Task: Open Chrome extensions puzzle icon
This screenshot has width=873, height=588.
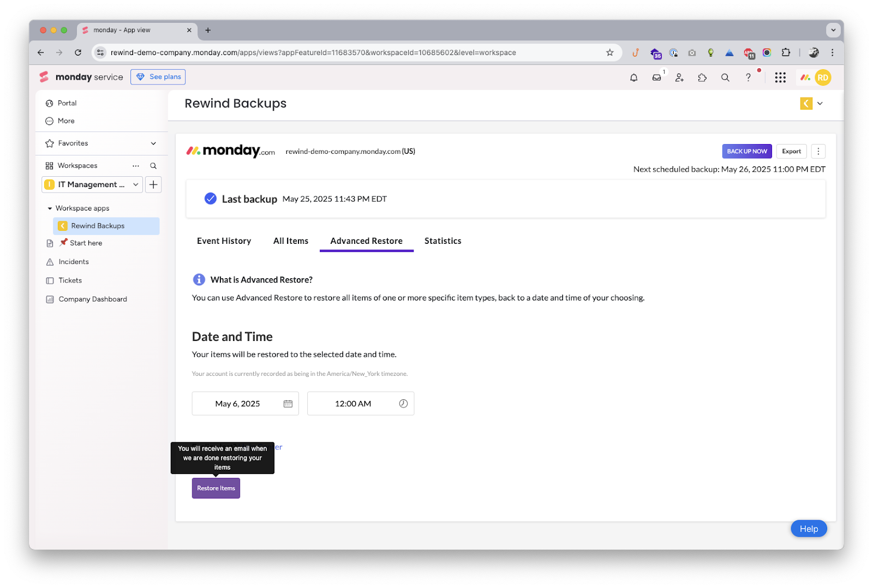Action: (786, 52)
